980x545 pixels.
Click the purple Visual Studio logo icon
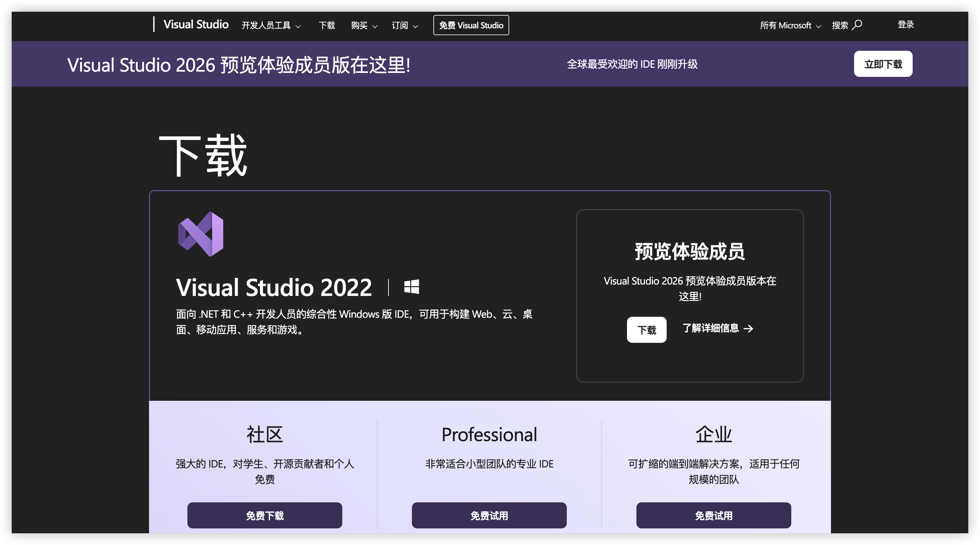(201, 234)
